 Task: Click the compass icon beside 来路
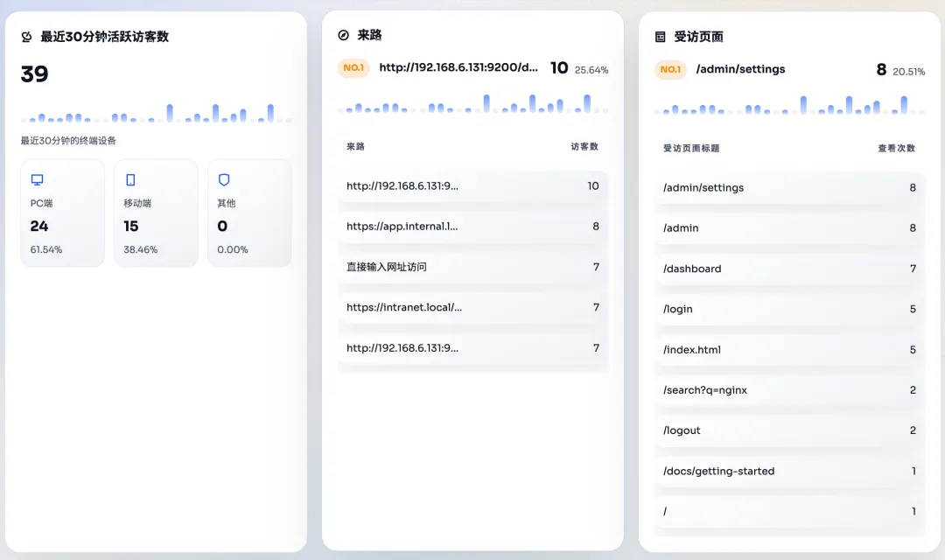coord(343,35)
